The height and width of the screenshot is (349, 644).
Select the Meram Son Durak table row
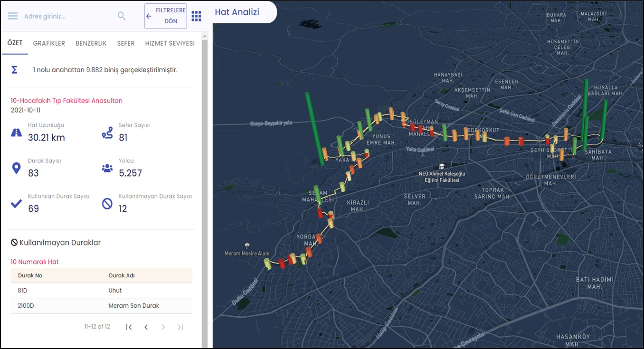tap(102, 306)
